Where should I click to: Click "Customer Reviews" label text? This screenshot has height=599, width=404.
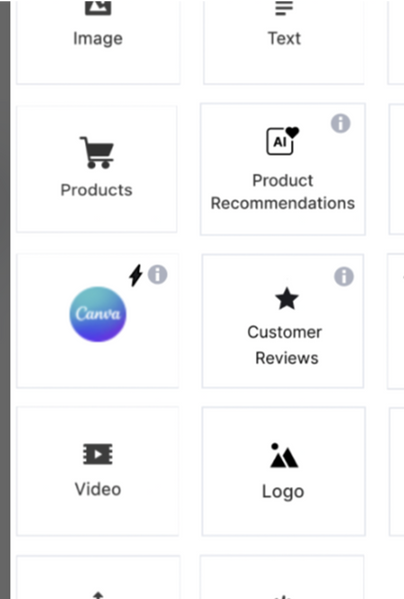click(285, 345)
